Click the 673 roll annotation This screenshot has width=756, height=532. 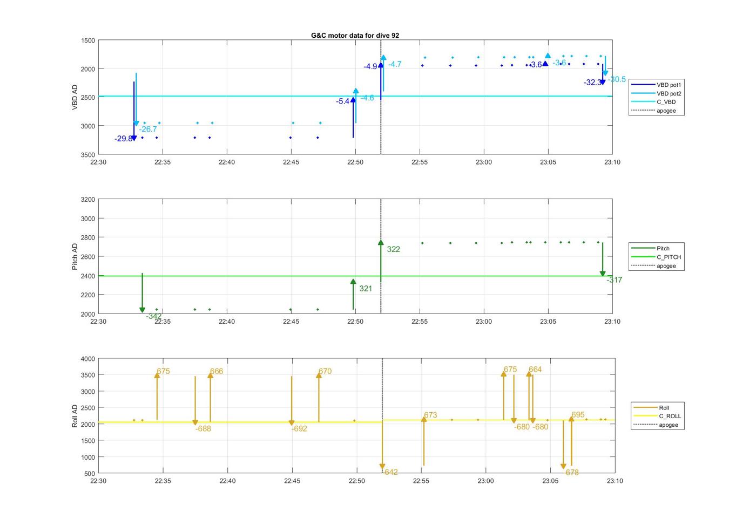pyautogui.click(x=430, y=415)
